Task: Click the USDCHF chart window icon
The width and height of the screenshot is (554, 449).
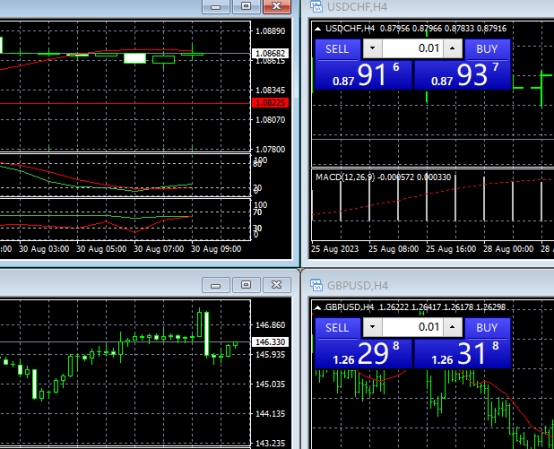Action: (x=316, y=7)
